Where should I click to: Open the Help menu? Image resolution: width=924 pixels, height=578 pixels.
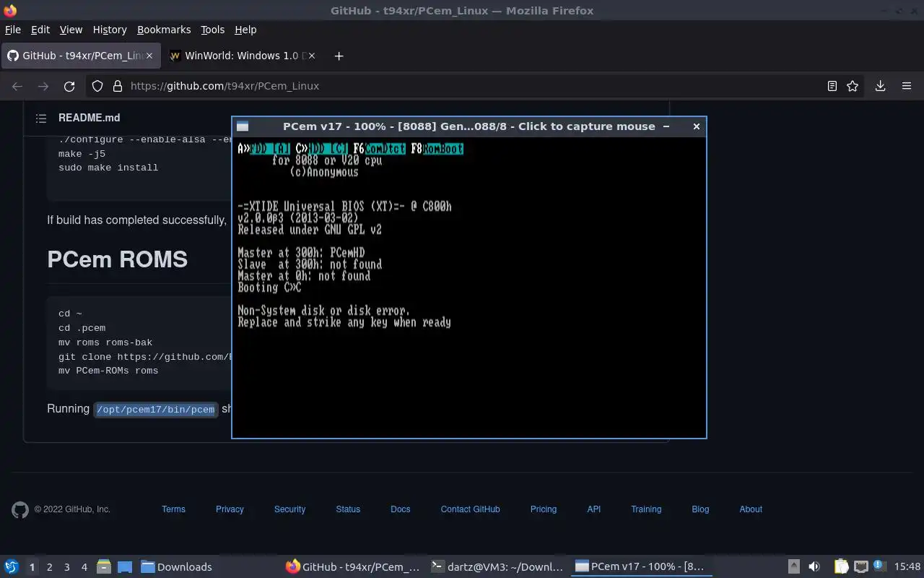[245, 30]
